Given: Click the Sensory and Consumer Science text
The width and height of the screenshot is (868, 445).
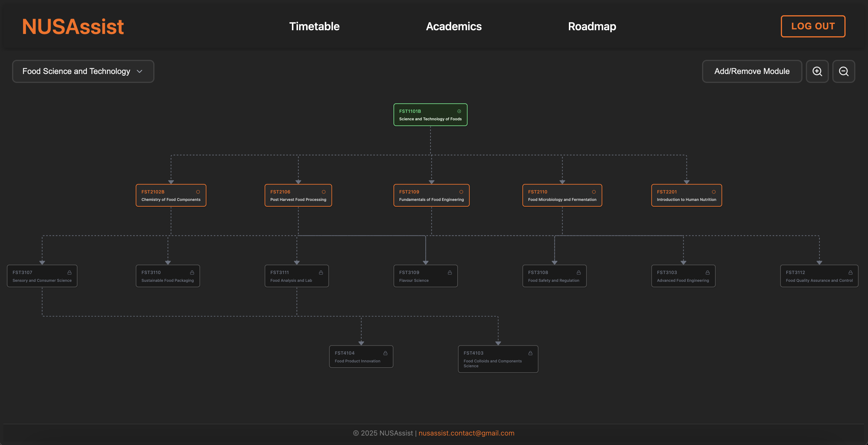Looking at the screenshot, I should pyautogui.click(x=42, y=280).
